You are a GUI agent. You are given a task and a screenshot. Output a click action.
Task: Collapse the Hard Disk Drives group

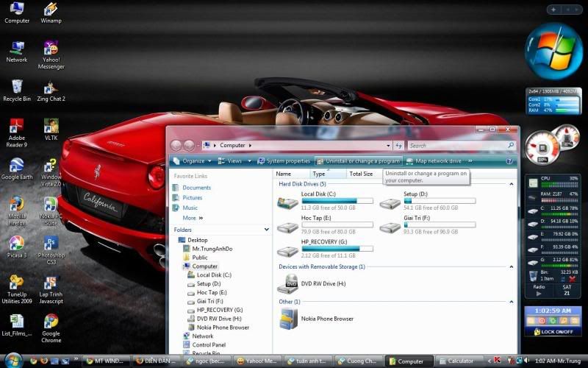tap(512, 184)
